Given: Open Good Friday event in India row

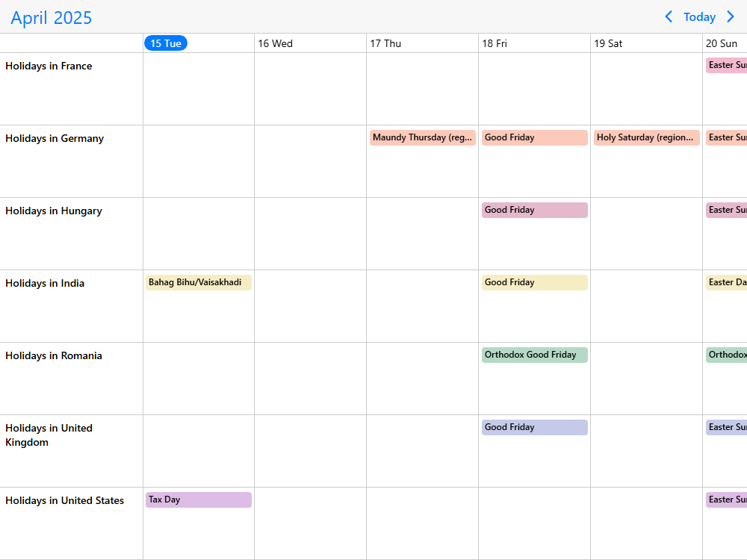Looking at the screenshot, I should click(x=535, y=282).
